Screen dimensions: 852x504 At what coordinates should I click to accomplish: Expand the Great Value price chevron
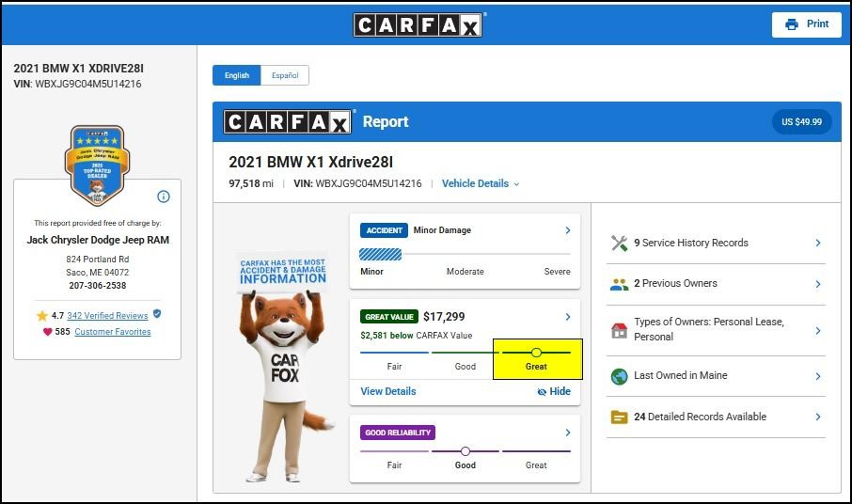click(x=568, y=317)
